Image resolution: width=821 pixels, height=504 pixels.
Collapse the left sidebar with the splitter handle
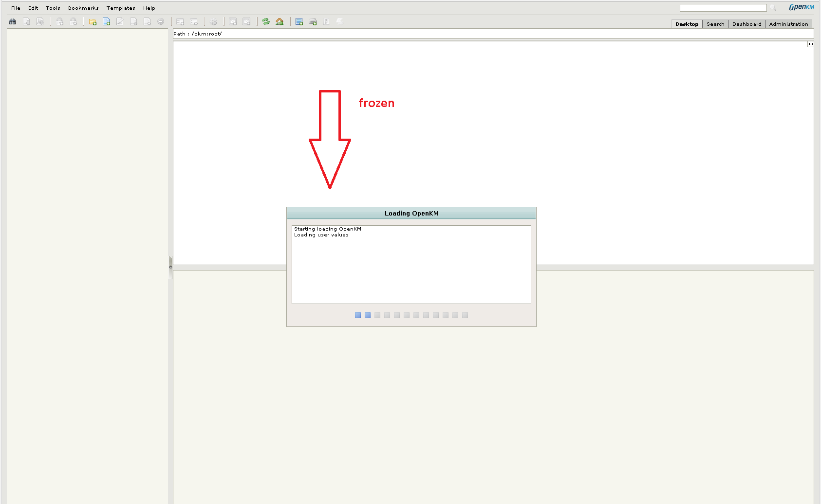[169, 267]
